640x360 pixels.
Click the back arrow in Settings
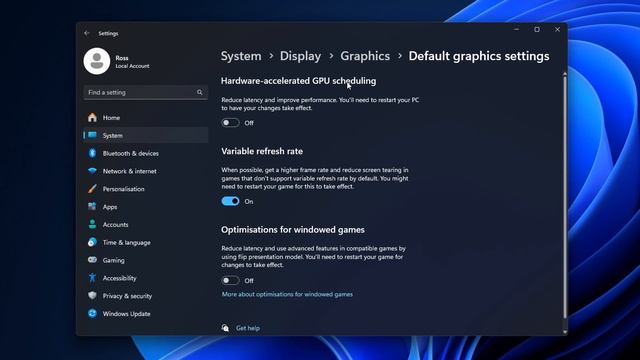tap(87, 33)
